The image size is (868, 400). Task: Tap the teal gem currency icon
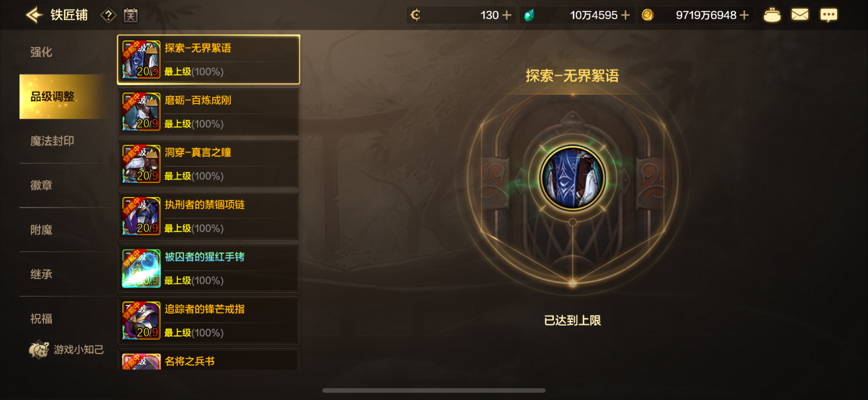[x=529, y=15]
